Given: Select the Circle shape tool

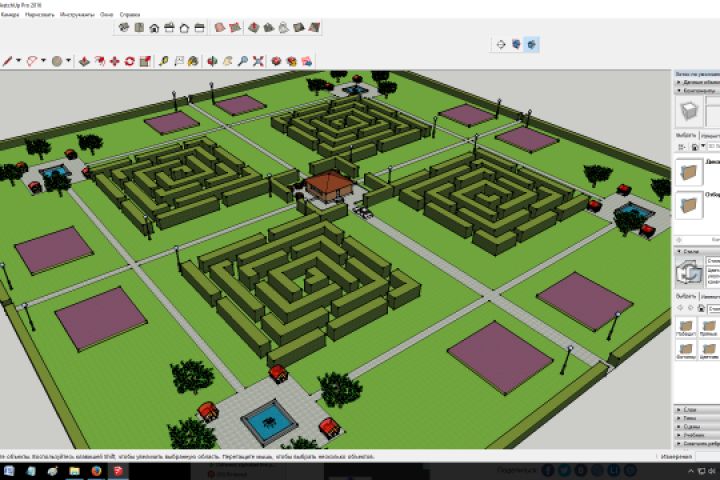Looking at the screenshot, I should click(x=57, y=61).
